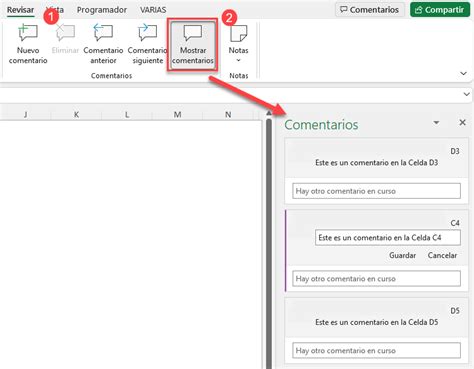The image size is (474, 369).
Task: Switch to the Programador tab
Action: click(x=102, y=10)
